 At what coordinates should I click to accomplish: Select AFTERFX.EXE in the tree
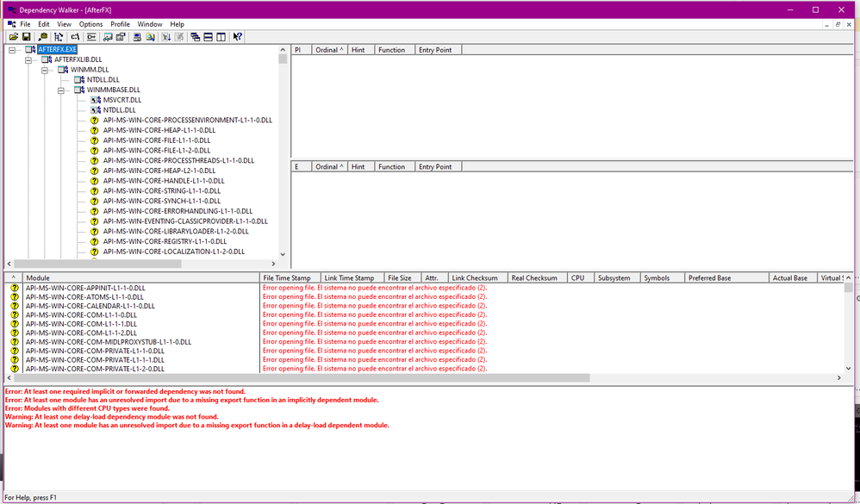click(57, 49)
